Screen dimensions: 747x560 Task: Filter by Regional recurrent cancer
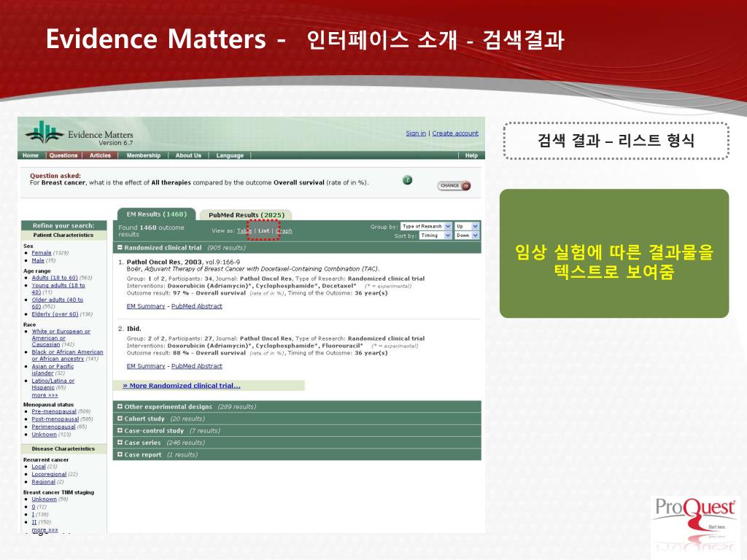pyautogui.click(x=43, y=482)
